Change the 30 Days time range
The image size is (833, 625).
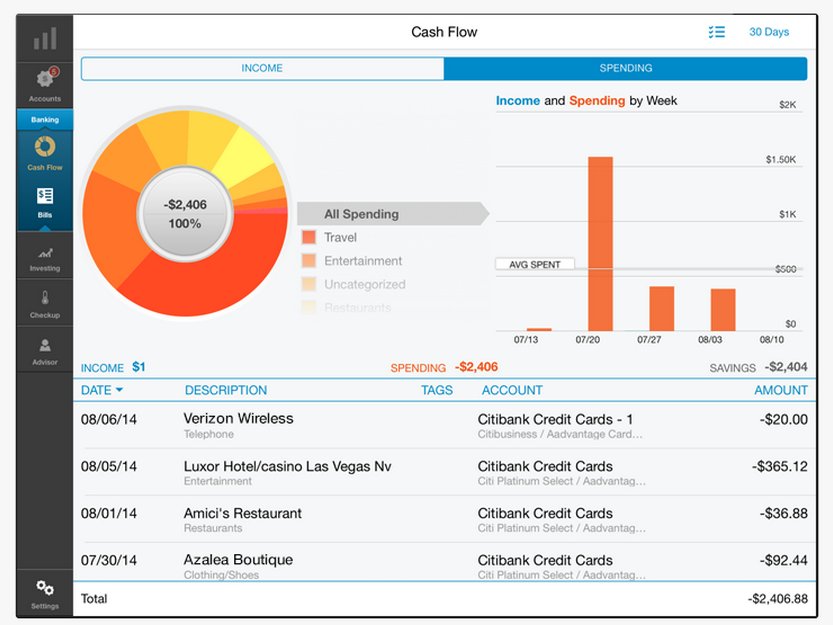click(769, 32)
